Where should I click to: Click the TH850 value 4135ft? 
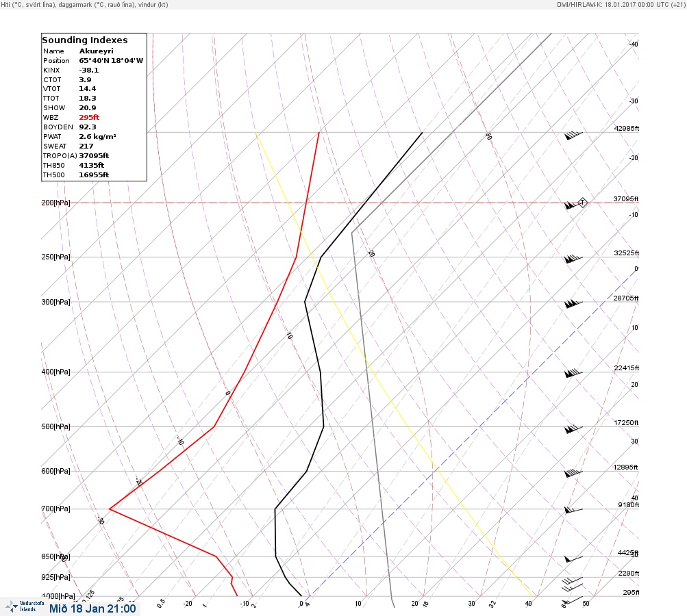coord(92,165)
